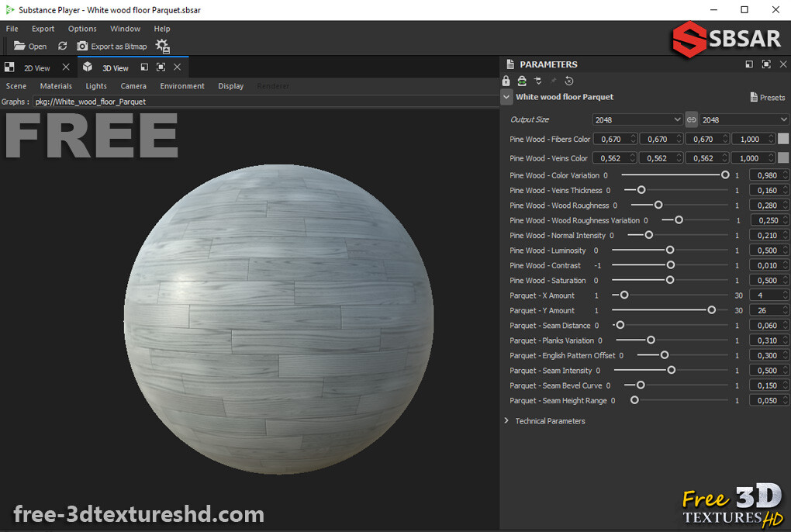Collapse the White wood floor Parquet section chevron
Image resolution: width=791 pixels, height=532 pixels.
[506, 97]
